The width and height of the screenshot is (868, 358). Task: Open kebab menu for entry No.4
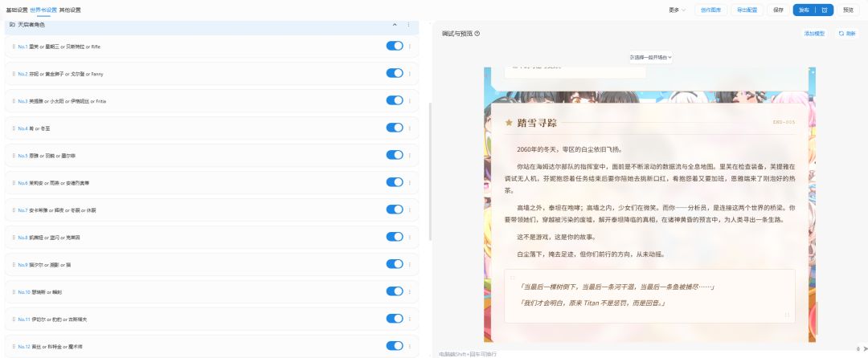[410, 128]
